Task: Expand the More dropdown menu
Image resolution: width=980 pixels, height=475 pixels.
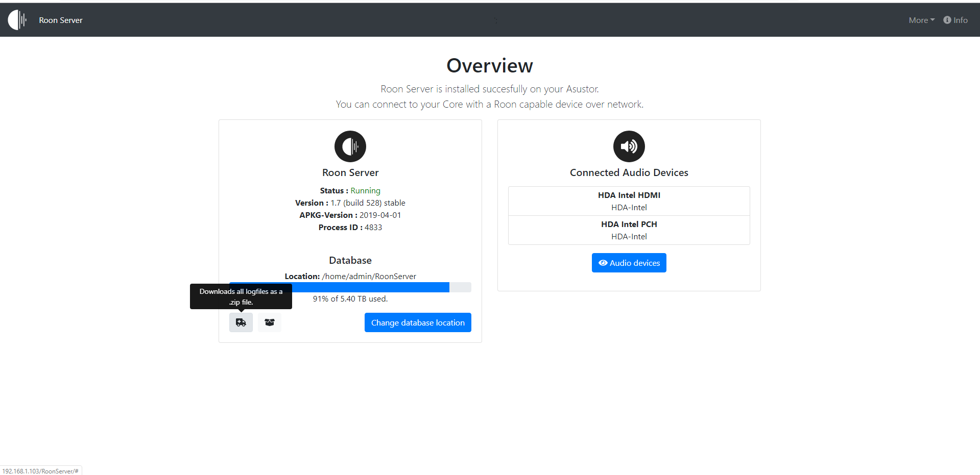Action: coord(921,20)
